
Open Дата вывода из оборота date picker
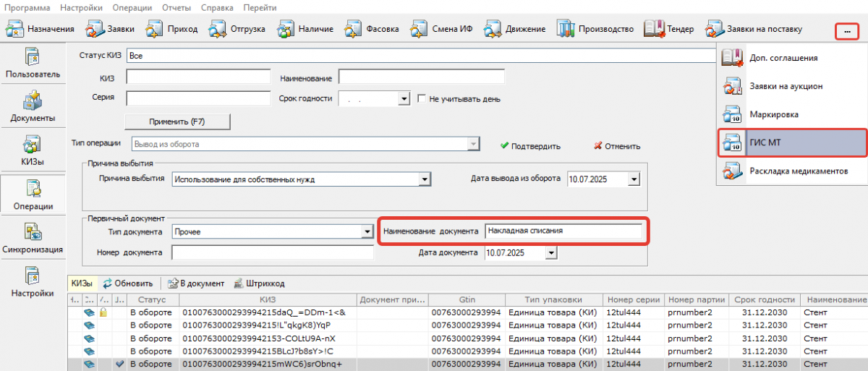(x=634, y=179)
